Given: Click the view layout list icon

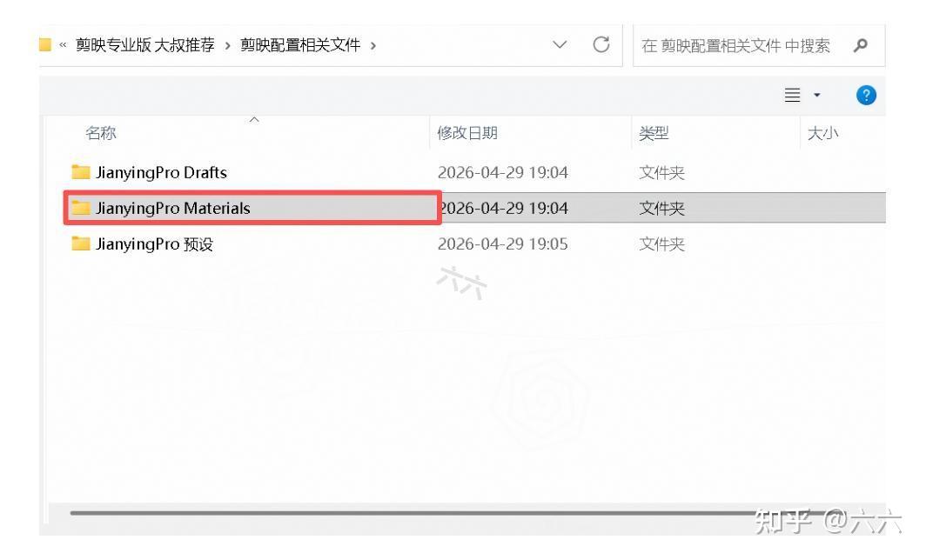Looking at the screenshot, I should 793,95.
